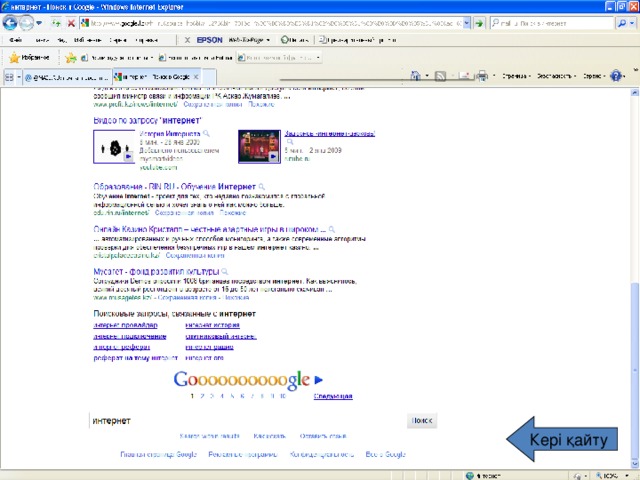Screen dimensions: 640x480
Task: Click the blue Help question mark icon
Action: pyautogui.click(x=616, y=76)
